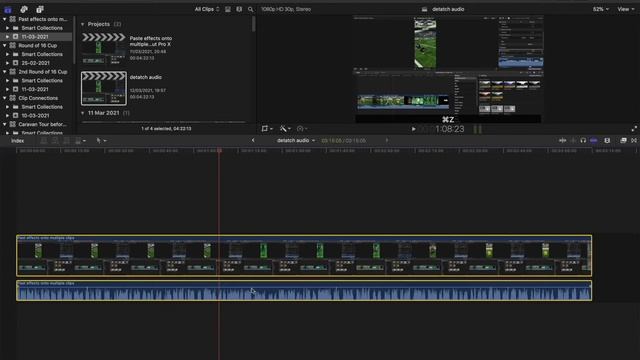Click the browser vertical scrollbar

tap(254, 24)
